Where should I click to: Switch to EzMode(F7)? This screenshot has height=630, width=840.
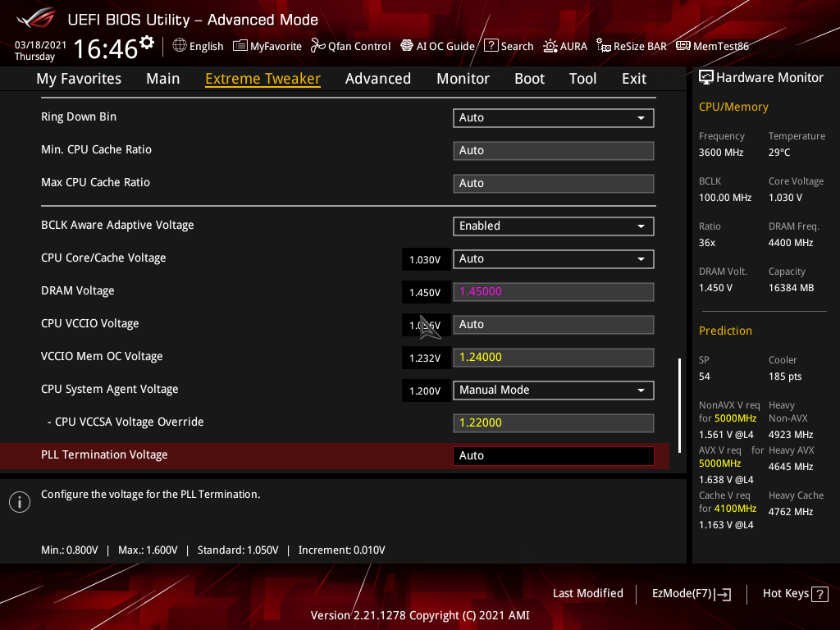(691, 594)
